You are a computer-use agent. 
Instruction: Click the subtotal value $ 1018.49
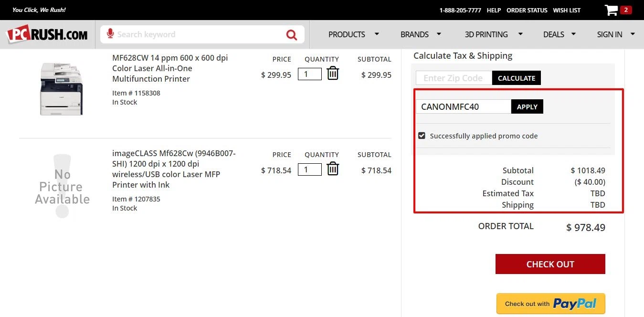pyautogui.click(x=588, y=170)
